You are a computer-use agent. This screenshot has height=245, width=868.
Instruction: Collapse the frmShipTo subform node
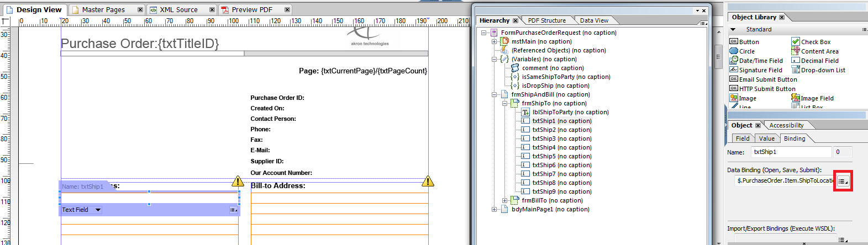[505, 103]
